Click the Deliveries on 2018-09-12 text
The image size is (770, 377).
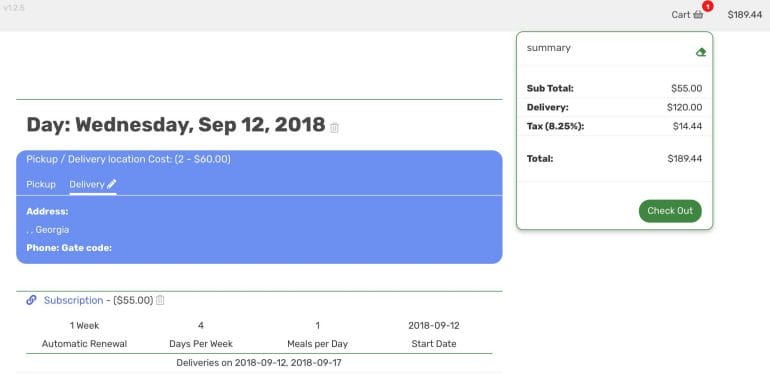coord(259,363)
